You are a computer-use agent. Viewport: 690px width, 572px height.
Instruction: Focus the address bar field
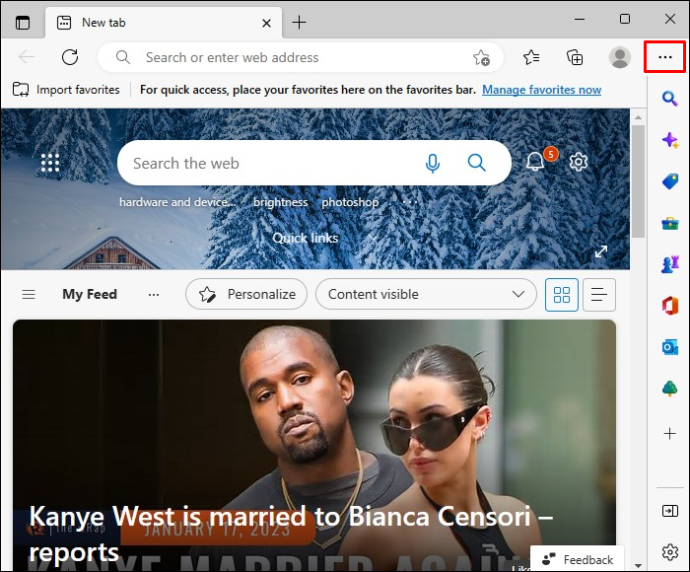[301, 57]
